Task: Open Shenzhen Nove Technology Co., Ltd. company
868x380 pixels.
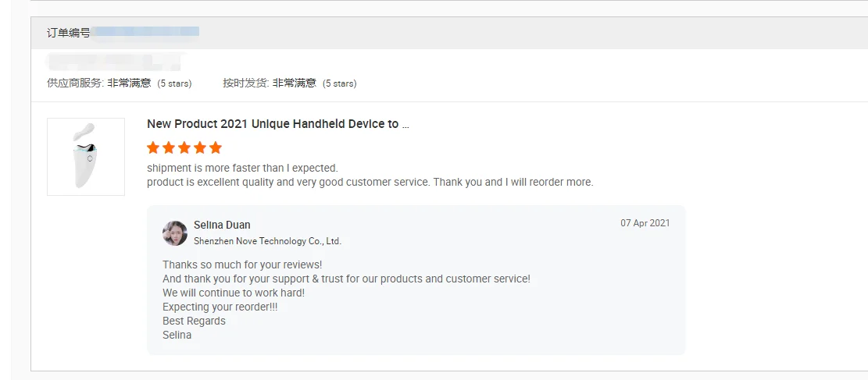Action: click(267, 241)
